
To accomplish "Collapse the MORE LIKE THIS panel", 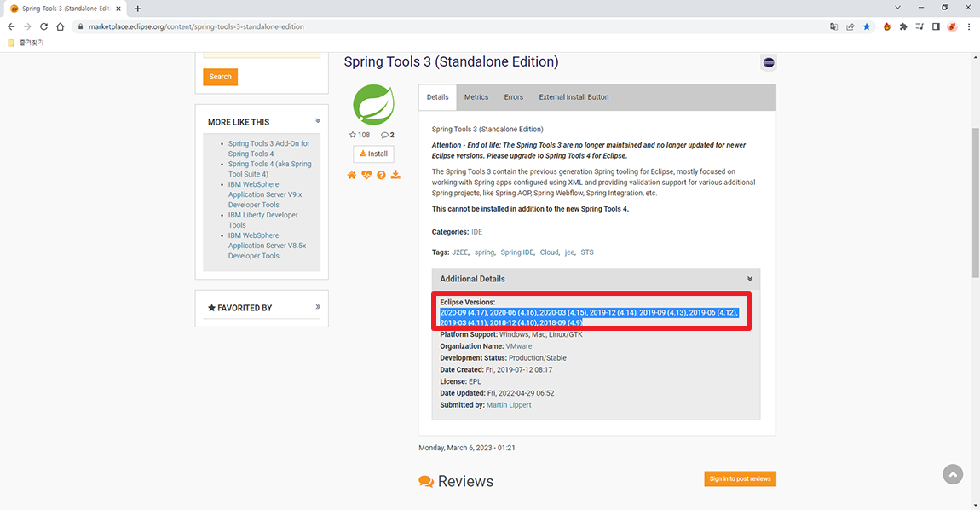I will (318, 121).
